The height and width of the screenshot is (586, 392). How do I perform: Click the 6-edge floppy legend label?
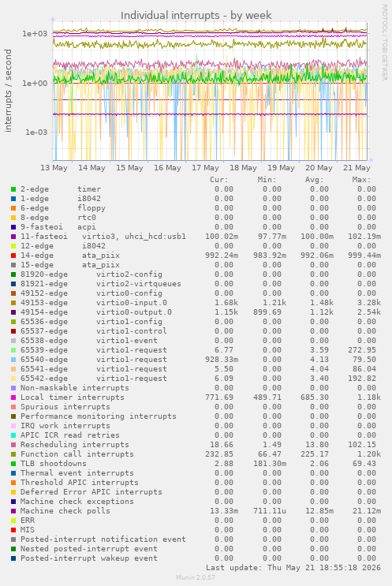pos(63,208)
